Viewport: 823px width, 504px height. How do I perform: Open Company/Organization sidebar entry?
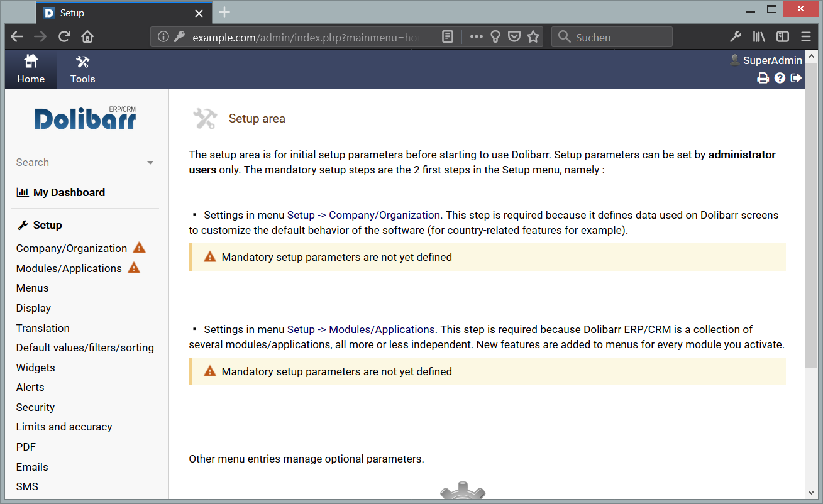tap(72, 248)
